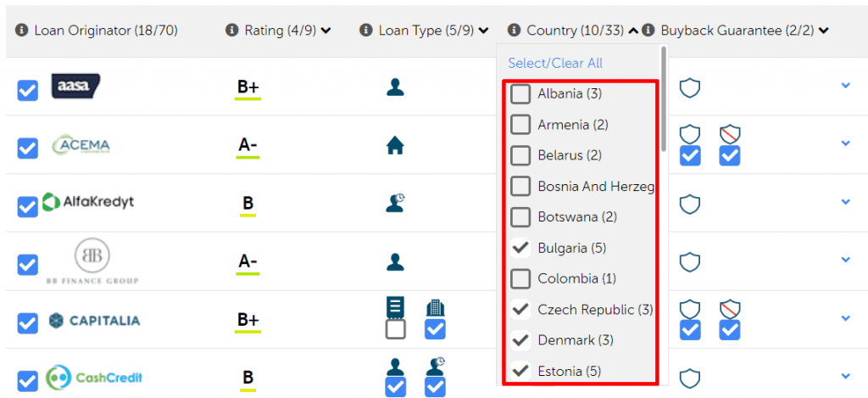This screenshot has width=868, height=398.
Task: Click the info icon beside Loan Originator
Action: pos(21,31)
